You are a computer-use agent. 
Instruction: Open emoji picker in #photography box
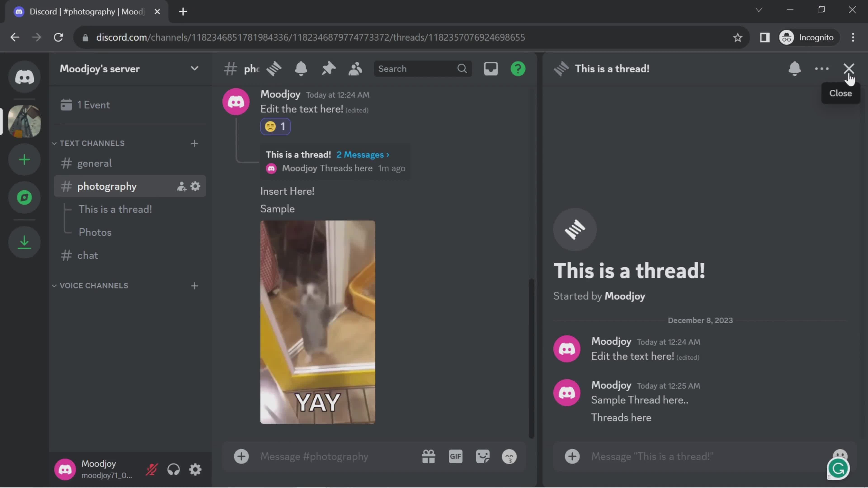click(509, 457)
